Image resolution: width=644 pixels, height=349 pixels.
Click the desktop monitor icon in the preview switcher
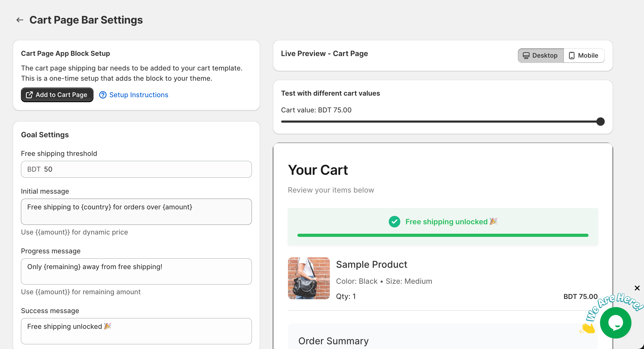526,55
